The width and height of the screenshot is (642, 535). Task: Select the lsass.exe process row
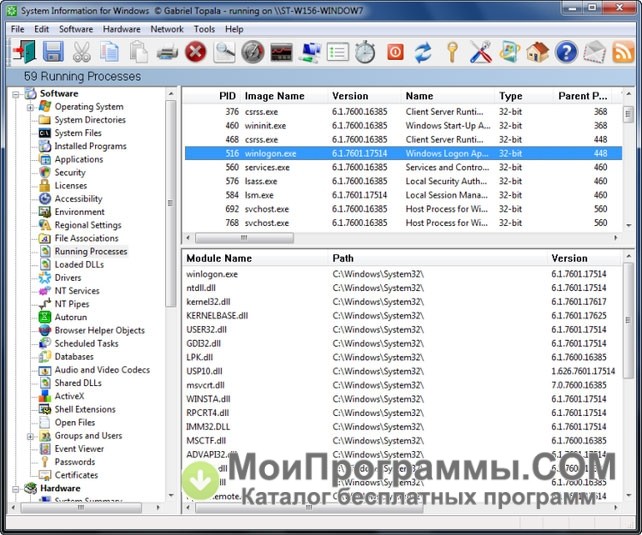(x=403, y=181)
